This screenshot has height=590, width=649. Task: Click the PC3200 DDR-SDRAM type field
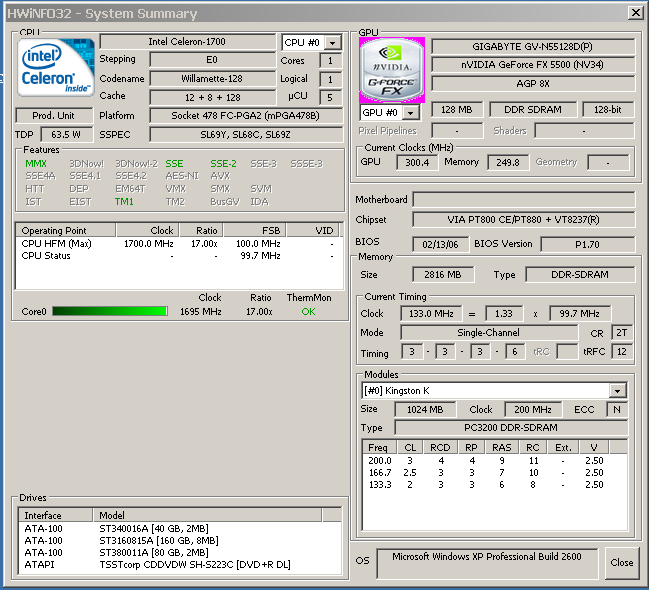click(x=511, y=427)
